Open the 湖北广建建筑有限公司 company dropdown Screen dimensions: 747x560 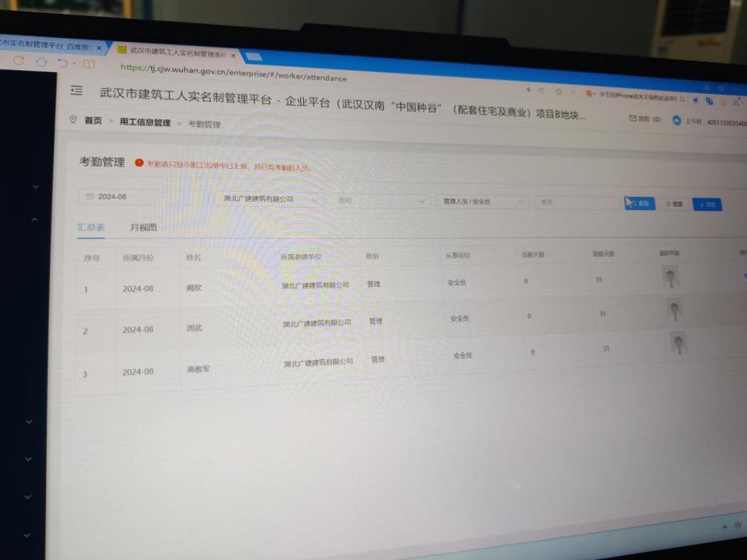click(272, 198)
